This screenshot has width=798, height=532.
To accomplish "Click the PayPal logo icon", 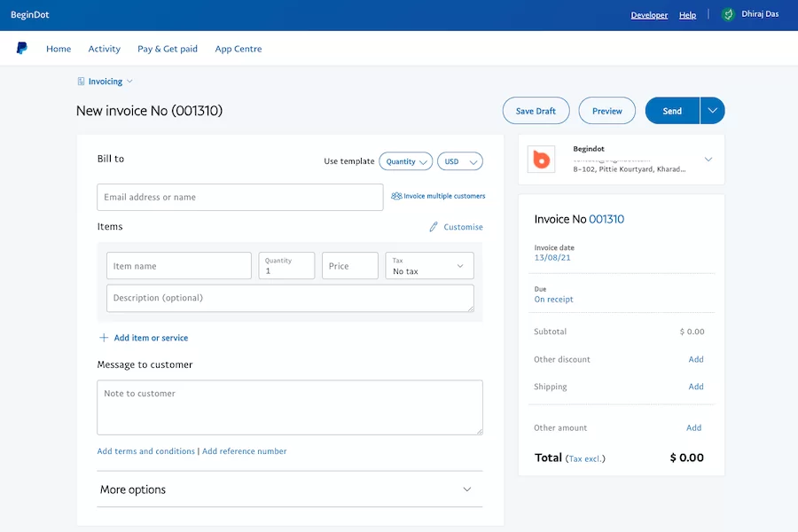I will [21, 49].
